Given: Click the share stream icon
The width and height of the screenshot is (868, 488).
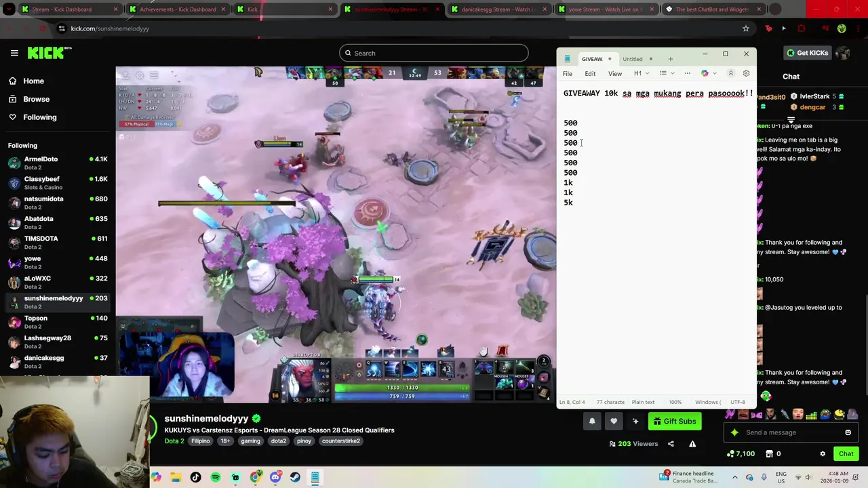Looking at the screenshot, I should point(671,444).
